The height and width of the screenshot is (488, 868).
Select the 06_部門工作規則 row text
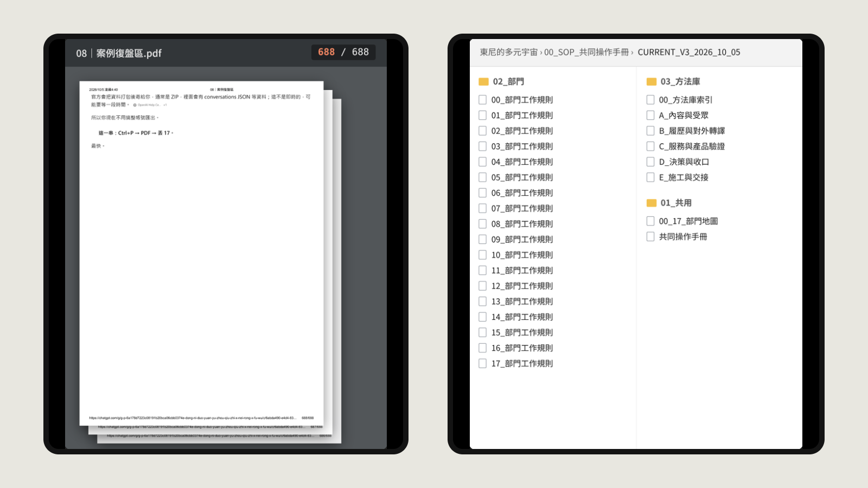[522, 193]
